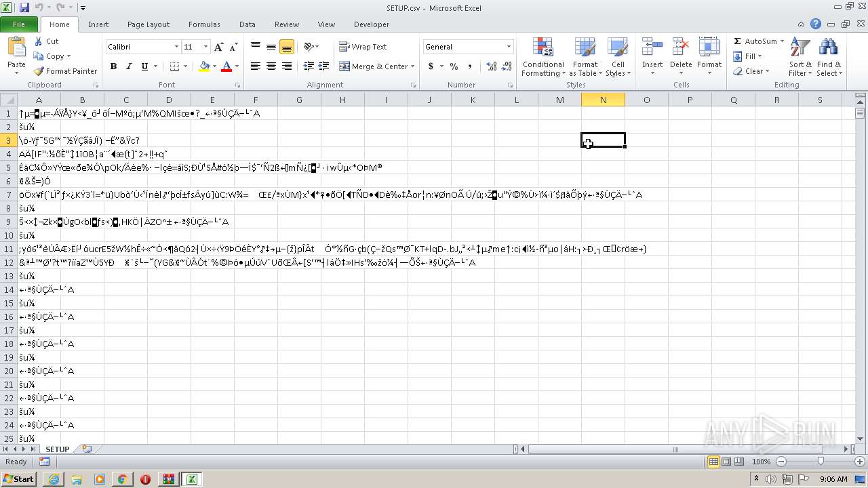Open Format cells icon
The height and width of the screenshot is (488, 868).
click(x=709, y=47)
